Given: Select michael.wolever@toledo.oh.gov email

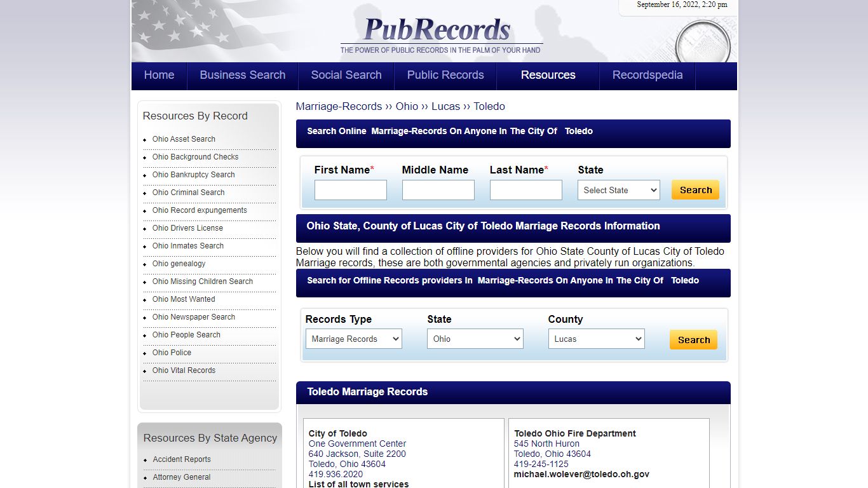Looking at the screenshot, I should (x=581, y=474).
